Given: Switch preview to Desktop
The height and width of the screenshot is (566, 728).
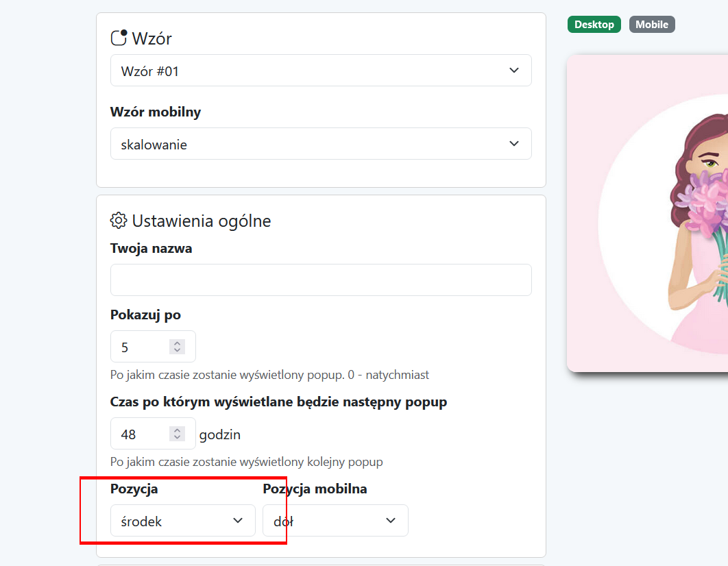Looking at the screenshot, I should tap(594, 24).
